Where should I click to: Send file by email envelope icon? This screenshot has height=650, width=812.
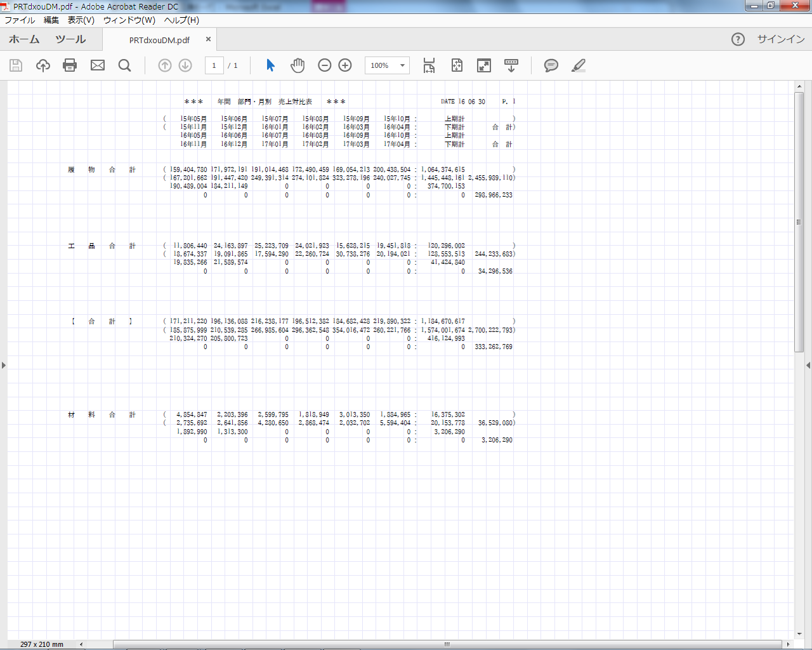[x=98, y=65]
